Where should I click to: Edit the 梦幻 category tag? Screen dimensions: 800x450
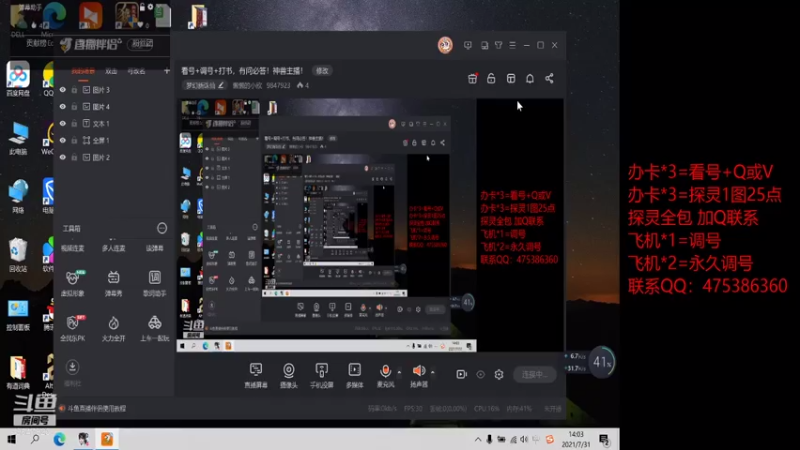205,85
